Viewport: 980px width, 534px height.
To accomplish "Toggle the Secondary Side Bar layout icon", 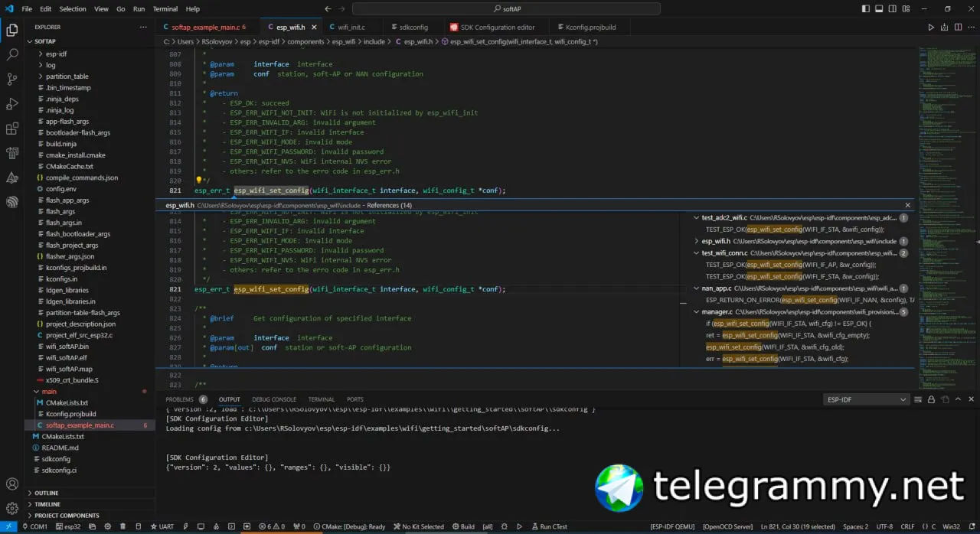I will tap(893, 9).
